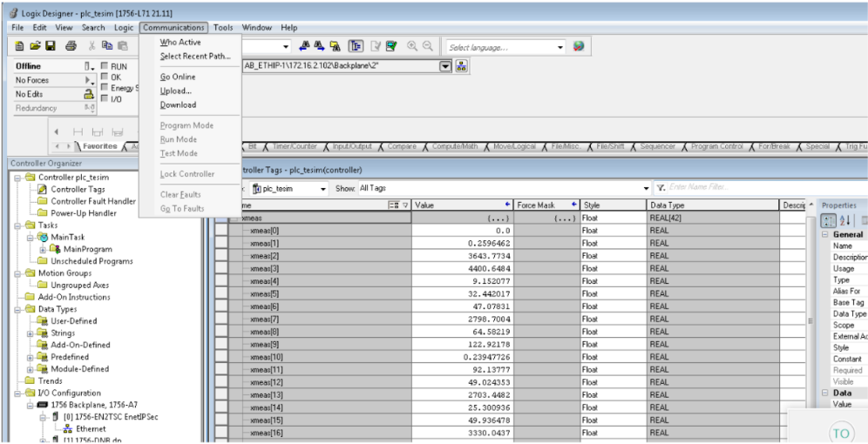Toggle the Controller Organizer pane icon

point(356,46)
